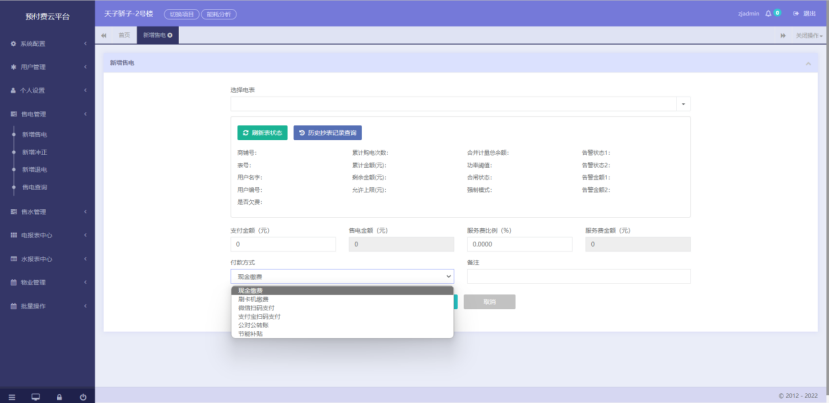Click the power icon in sidebar footer
This screenshot has width=830, height=403.
click(x=82, y=396)
